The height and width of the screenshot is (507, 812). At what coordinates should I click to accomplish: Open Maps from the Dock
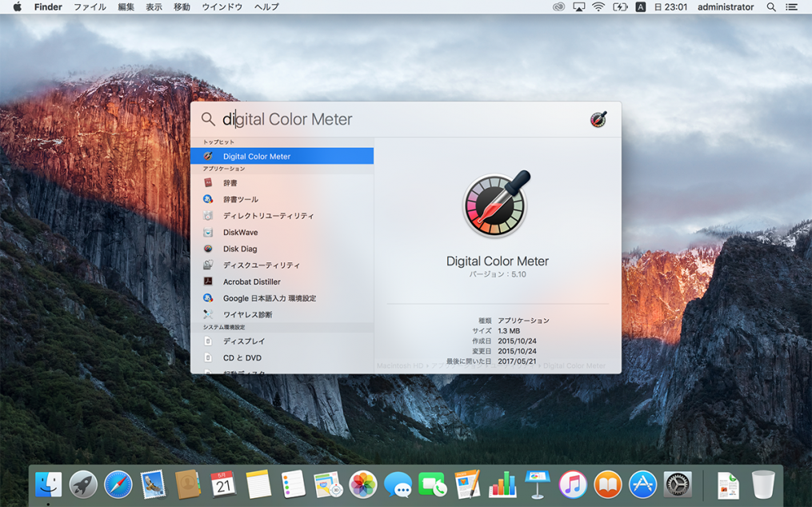328,485
